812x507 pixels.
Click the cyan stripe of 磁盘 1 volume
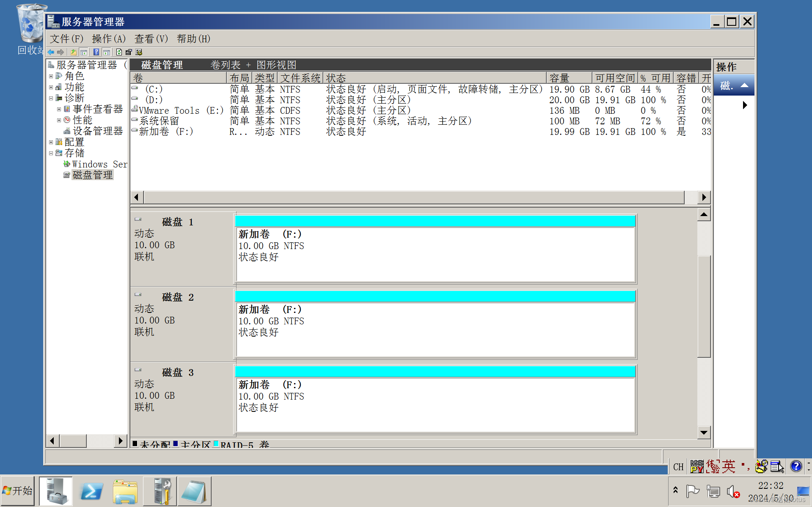(435, 221)
